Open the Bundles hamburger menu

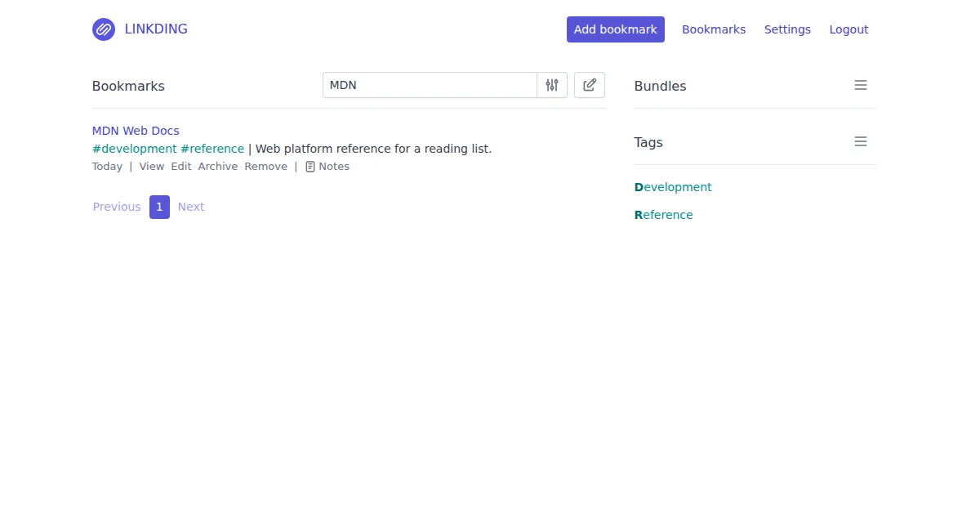pyautogui.click(x=861, y=85)
